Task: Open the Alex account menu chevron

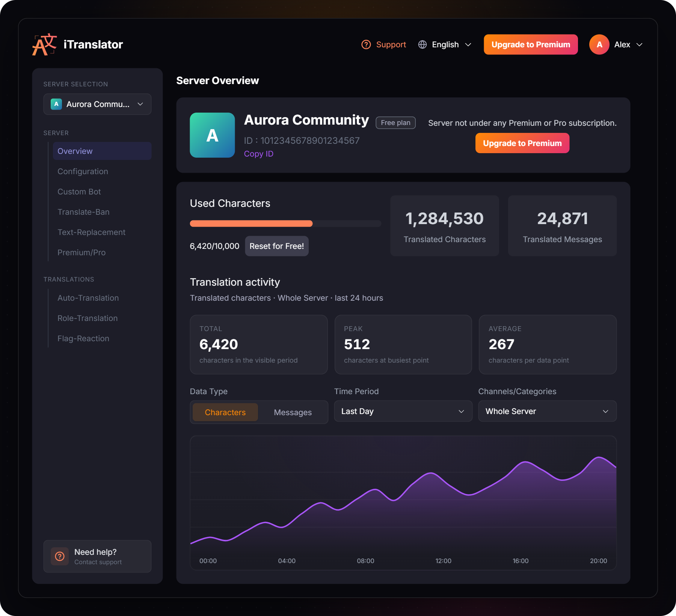Action: 639,45
